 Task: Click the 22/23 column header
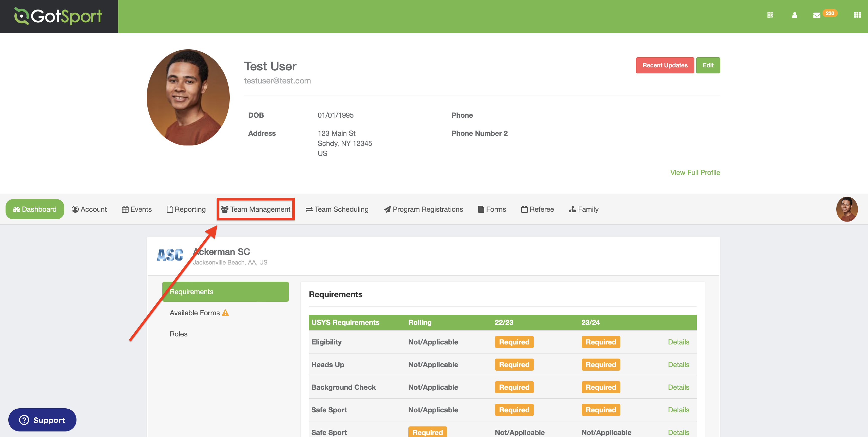tap(504, 322)
